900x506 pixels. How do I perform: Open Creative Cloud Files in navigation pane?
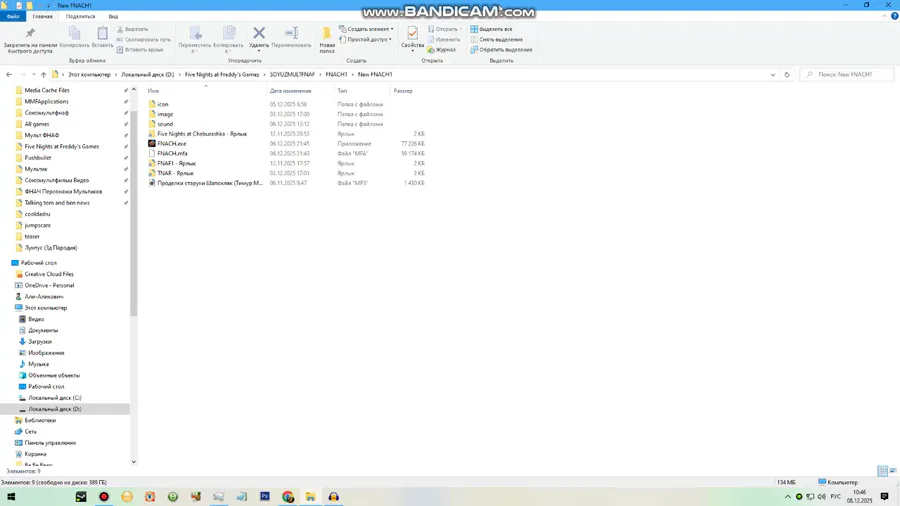[x=49, y=274]
